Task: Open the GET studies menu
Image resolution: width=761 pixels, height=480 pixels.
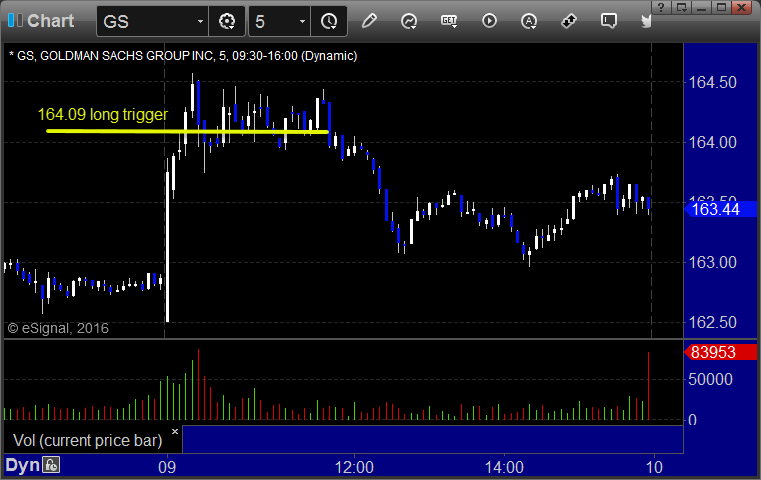Action: (x=449, y=21)
